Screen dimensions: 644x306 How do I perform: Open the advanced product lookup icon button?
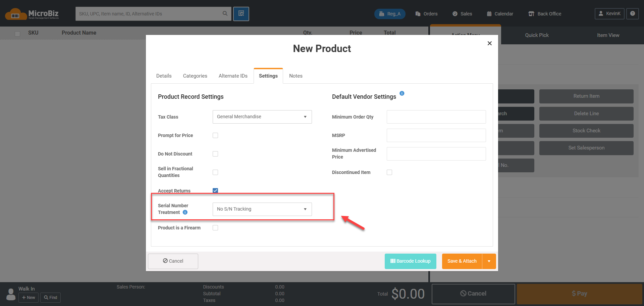(x=241, y=14)
